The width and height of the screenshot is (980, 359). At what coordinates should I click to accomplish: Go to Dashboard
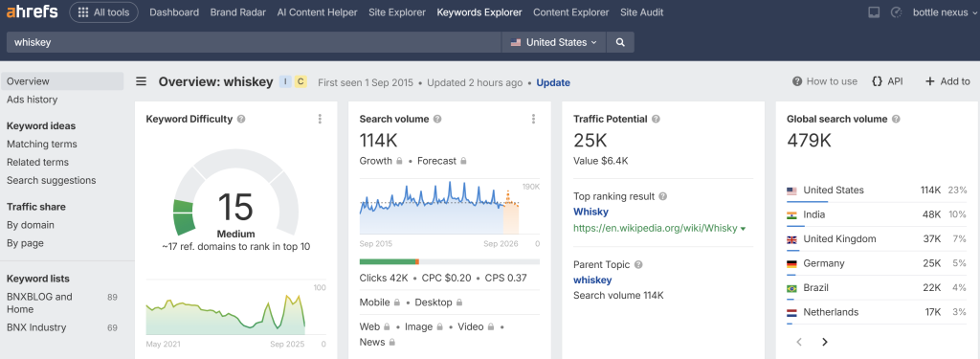pyautogui.click(x=174, y=11)
